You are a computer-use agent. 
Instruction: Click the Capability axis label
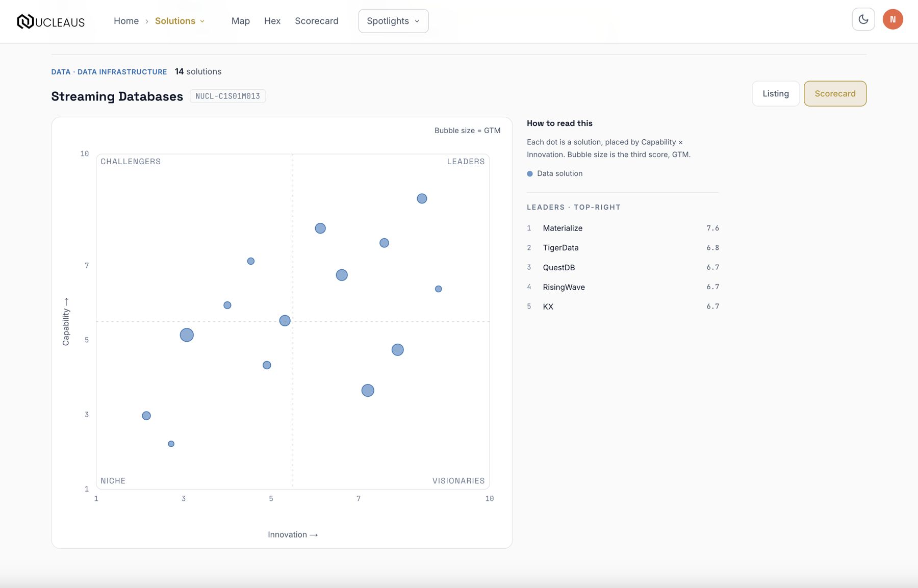(66, 321)
